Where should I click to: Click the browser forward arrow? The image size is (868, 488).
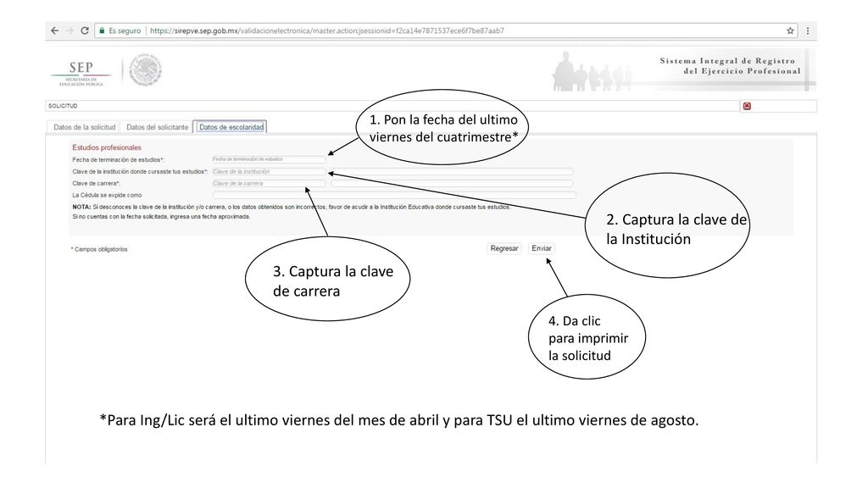tap(70, 30)
